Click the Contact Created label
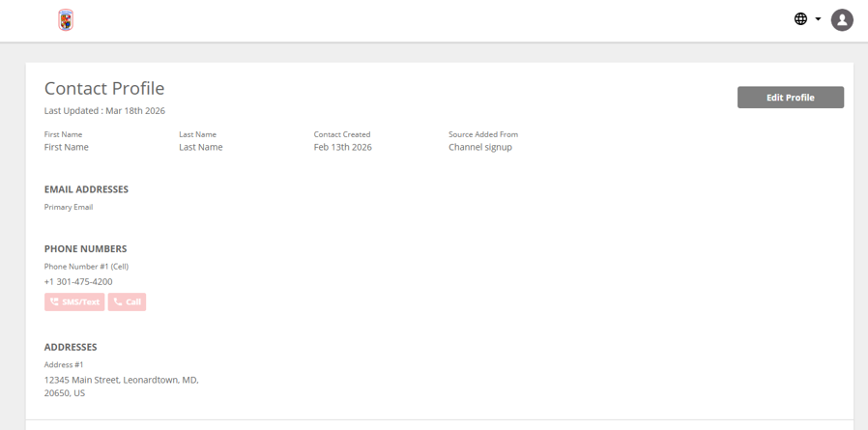The image size is (868, 430). click(342, 134)
